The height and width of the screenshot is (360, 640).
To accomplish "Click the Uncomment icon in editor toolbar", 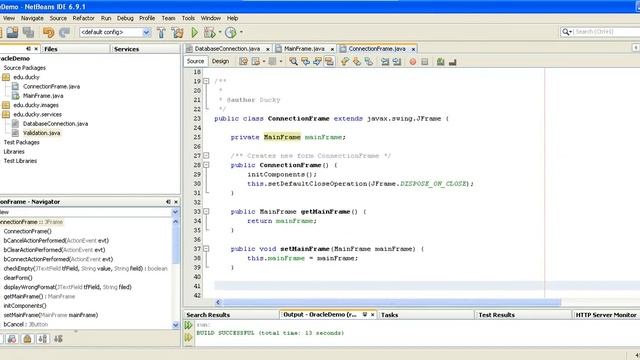I will pyautogui.click(x=452, y=62).
